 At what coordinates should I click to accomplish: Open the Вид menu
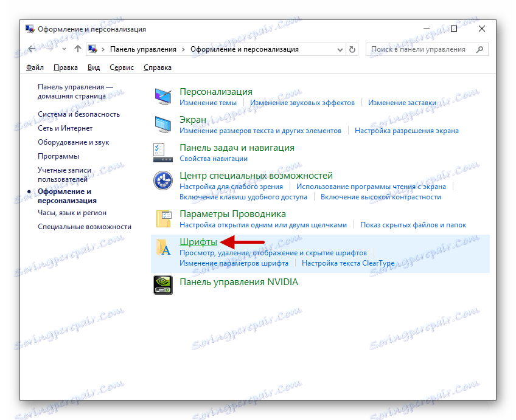coord(93,67)
